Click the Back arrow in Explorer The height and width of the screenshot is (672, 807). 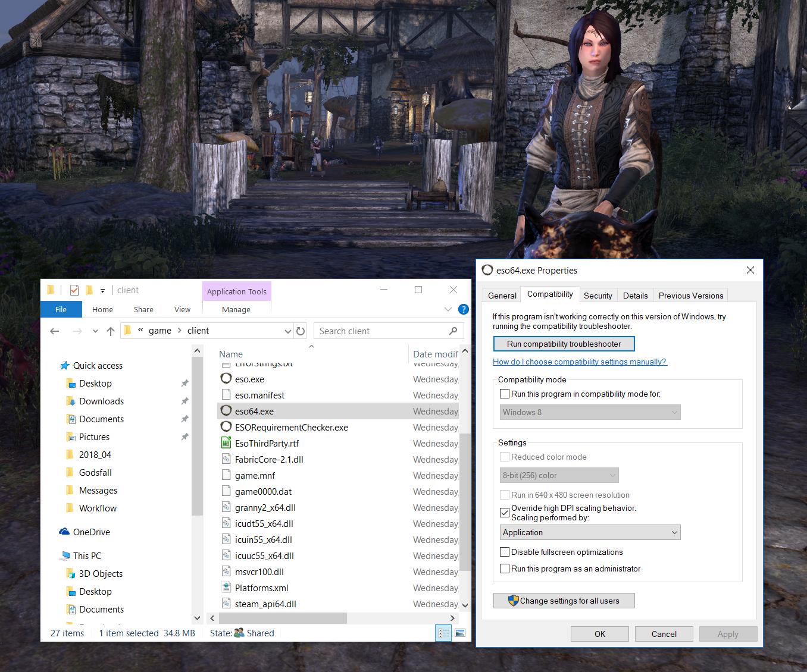[55, 331]
